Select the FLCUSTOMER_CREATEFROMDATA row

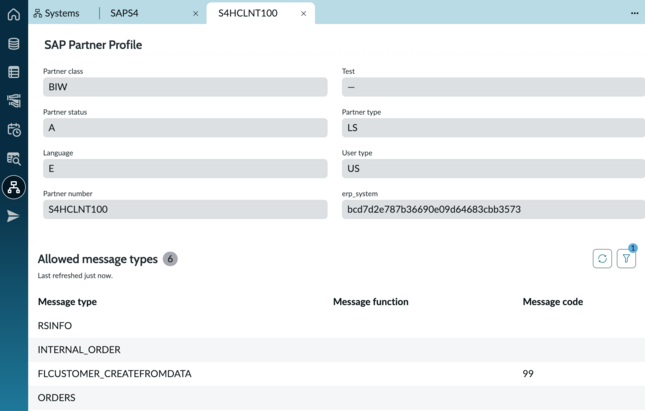[336, 374]
